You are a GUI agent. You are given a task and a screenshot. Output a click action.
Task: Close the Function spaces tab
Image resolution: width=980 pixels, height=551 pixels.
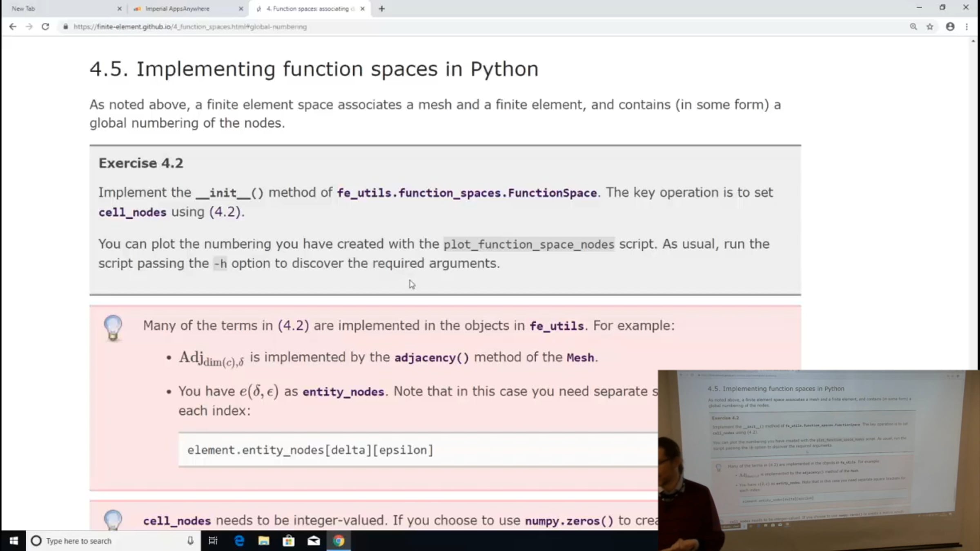(362, 9)
